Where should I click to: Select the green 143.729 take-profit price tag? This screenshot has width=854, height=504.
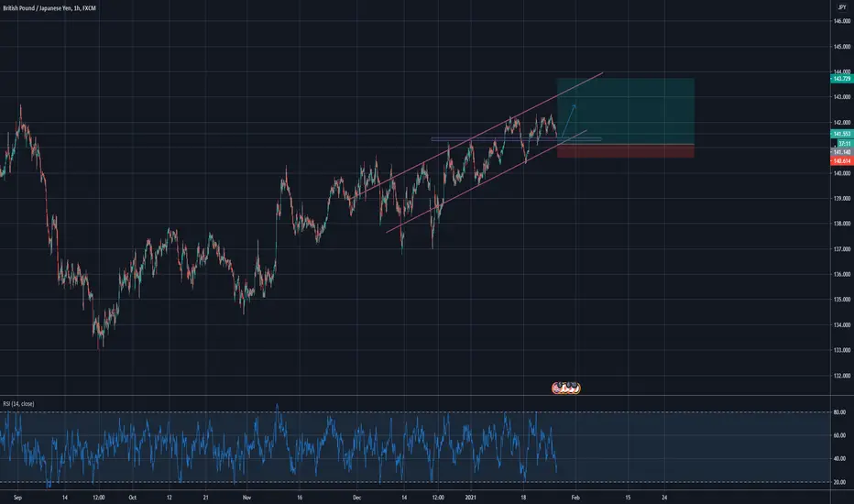tap(841, 79)
